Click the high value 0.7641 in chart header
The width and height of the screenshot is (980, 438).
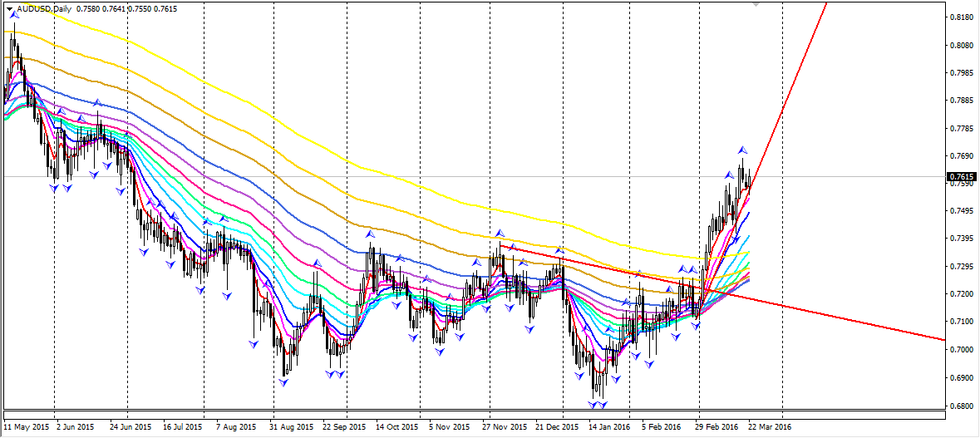[114, 9]
